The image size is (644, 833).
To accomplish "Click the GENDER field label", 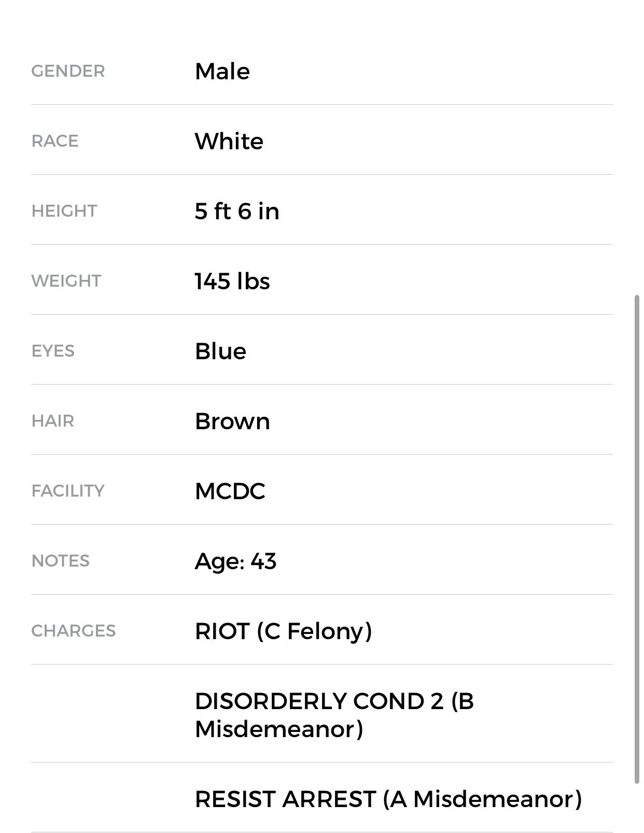I will point(68,71).
